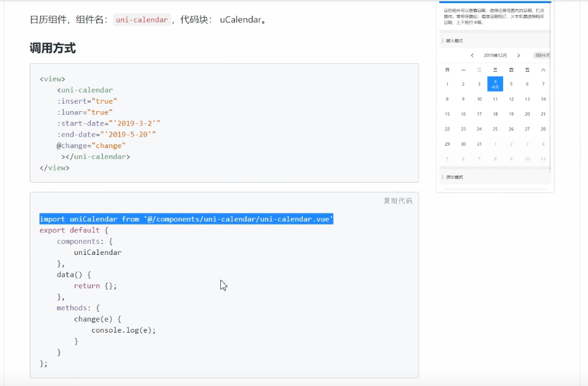Screen dimensions: 588x386
Task: Select date 31 in the calendar
Action: [479, 144]
